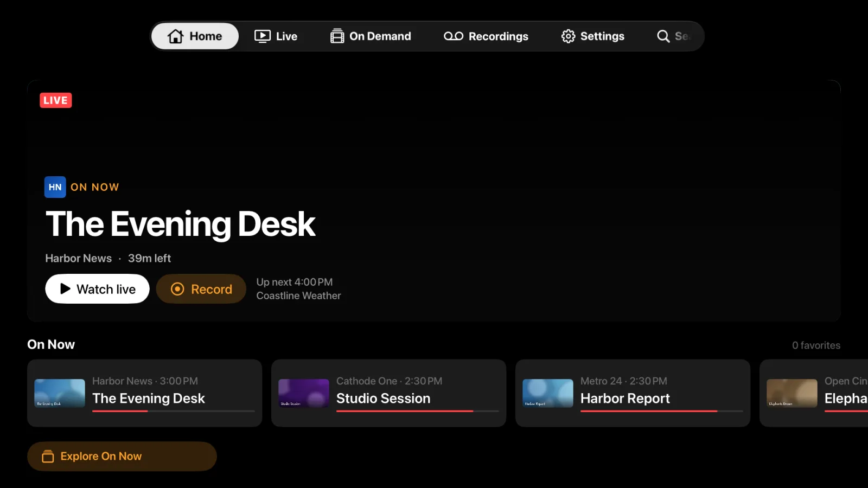Click the search magnifier icon

coord(663,36)
